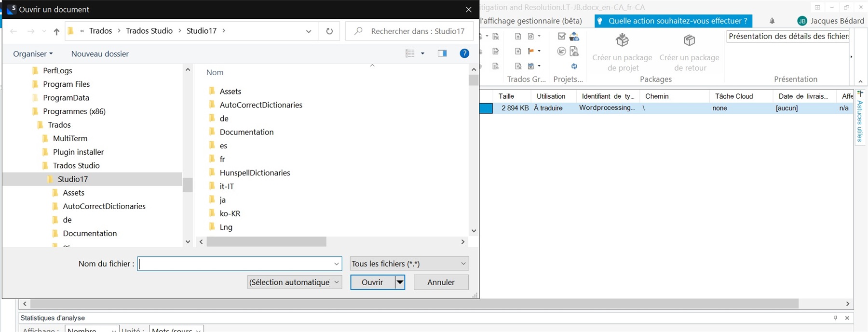Close the Statistiques d'analyse panel
Screen dimensions: 868x332
847,318
